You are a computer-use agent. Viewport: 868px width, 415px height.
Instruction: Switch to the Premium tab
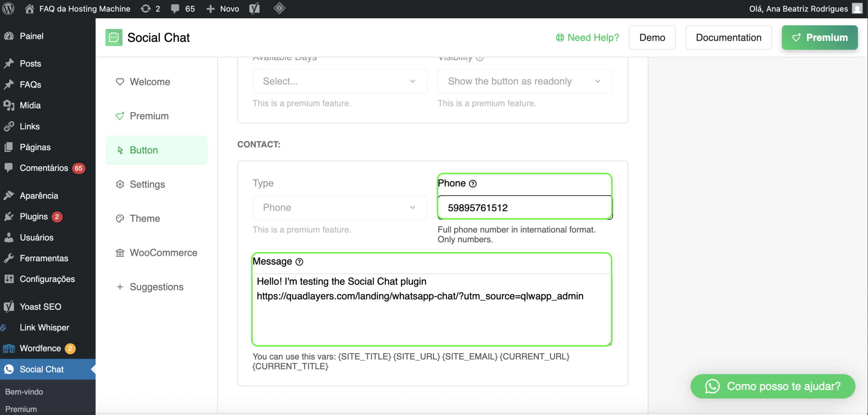(x=156, y=116)
